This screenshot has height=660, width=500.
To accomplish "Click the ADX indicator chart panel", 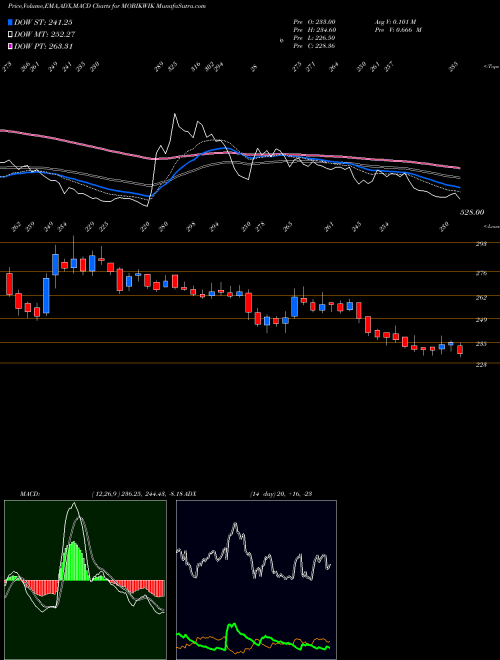I will click(256, 580).
